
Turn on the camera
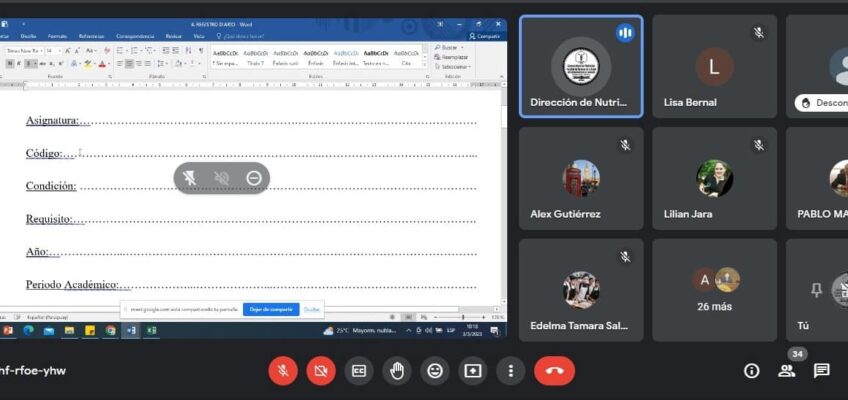click(x=321, y=371)
